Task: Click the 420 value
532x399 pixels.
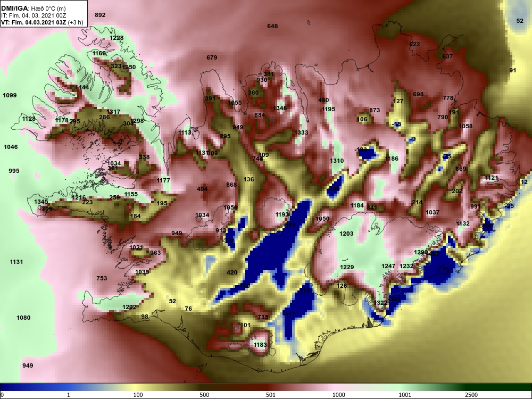Action: (232, 272)
